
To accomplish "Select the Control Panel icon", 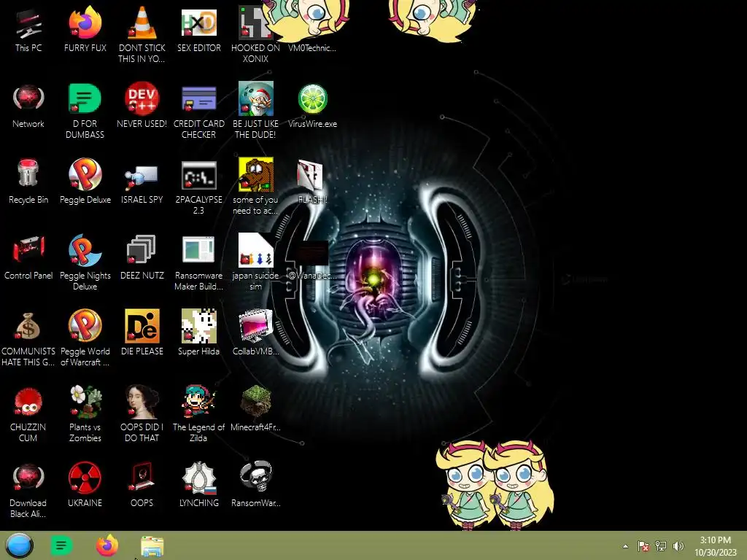I will [x=28, y=249].
